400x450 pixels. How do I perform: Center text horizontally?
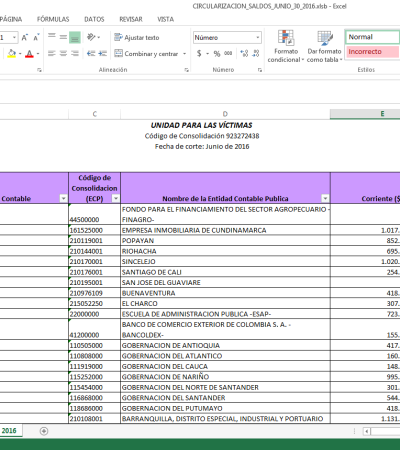[x=63, y=53]
